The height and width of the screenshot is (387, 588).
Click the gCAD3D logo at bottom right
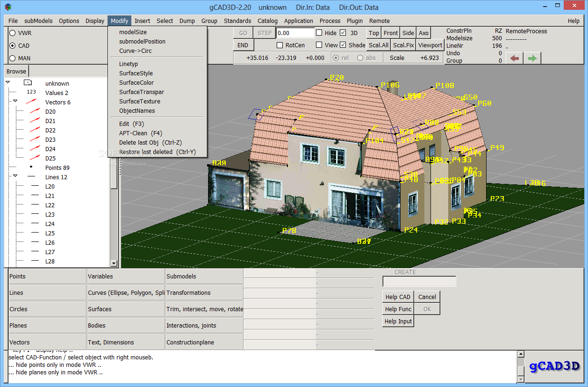click(555, 366)
